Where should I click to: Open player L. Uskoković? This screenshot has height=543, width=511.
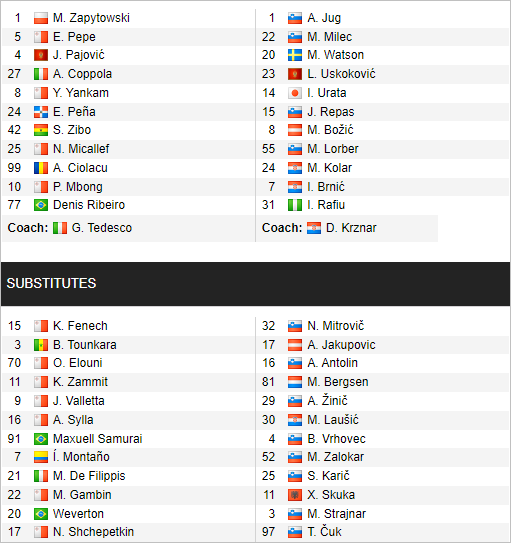click(x=341, y=74)
